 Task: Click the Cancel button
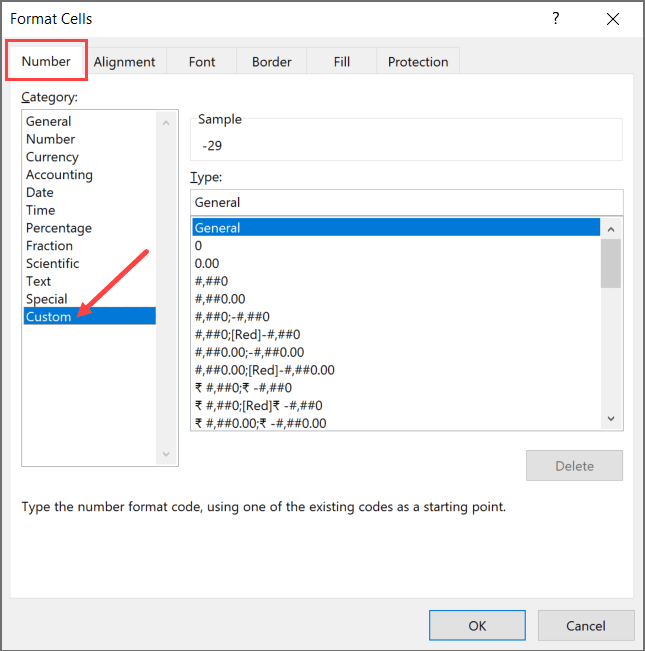tap(586, 625)
